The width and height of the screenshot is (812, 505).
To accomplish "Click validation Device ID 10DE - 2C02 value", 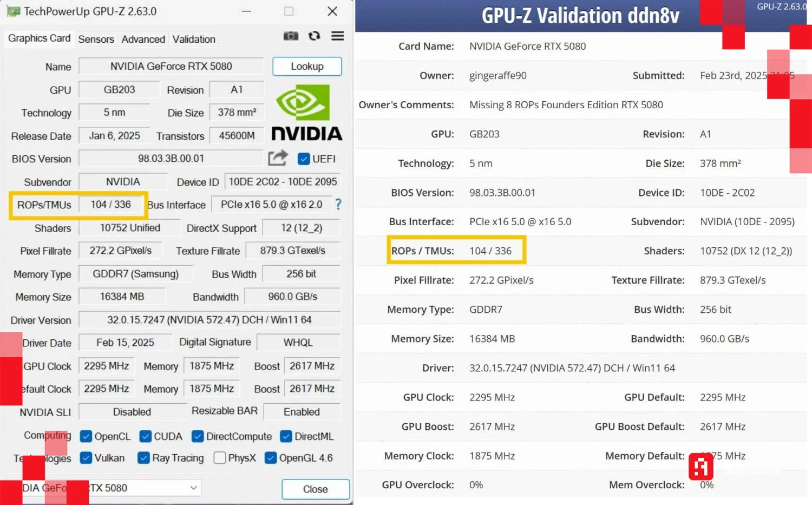I will 727,193.
